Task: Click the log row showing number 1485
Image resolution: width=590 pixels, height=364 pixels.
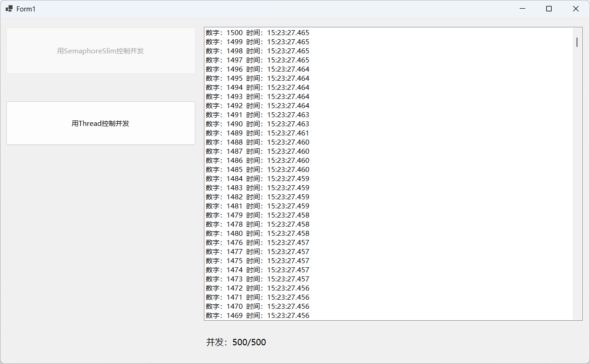Action: (257, 170)
